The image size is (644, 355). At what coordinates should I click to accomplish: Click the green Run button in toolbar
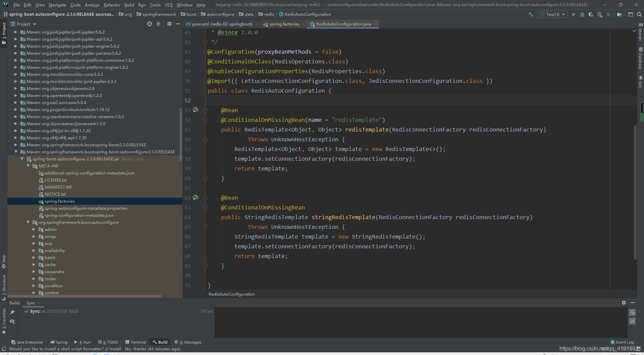point(574,14)
